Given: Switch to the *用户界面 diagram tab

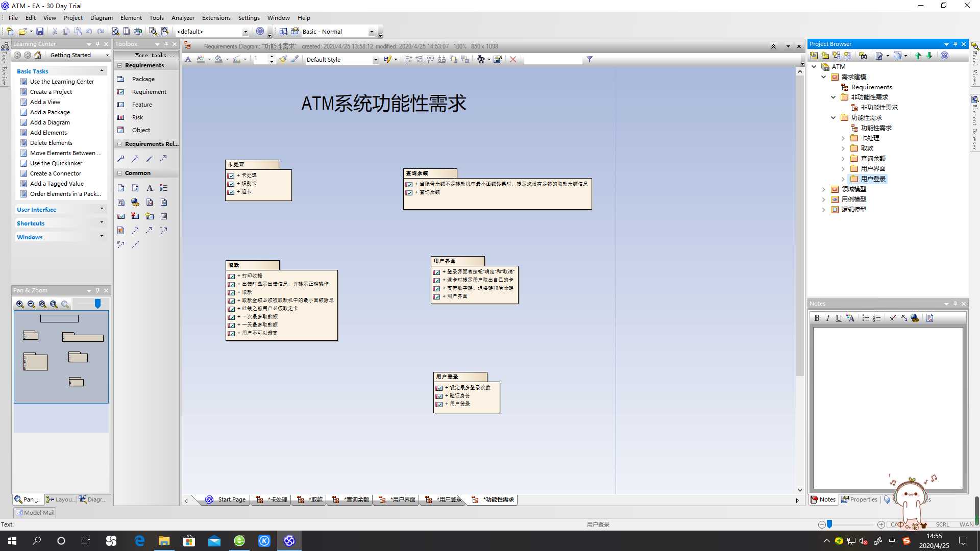Looking at the screenshot, I should coord(397,499).
